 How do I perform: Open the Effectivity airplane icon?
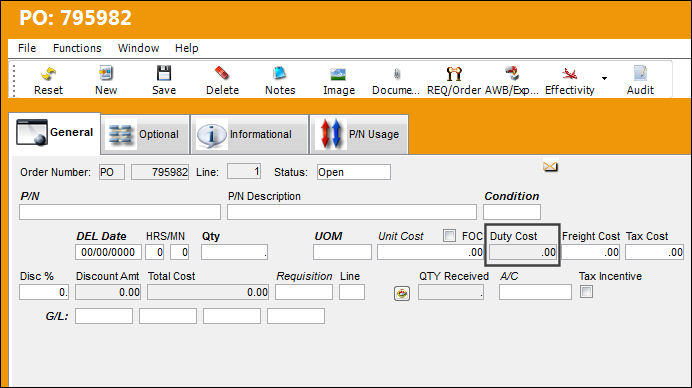pyautogui.click(x=569, y=74)
